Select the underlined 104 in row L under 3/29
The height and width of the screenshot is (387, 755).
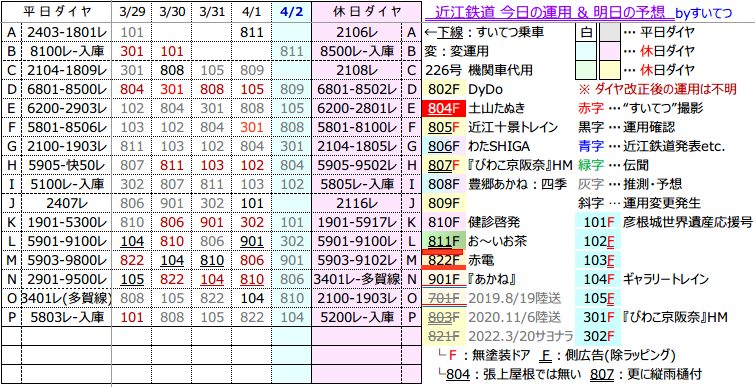pyautogui.click(x=131, y=242)
